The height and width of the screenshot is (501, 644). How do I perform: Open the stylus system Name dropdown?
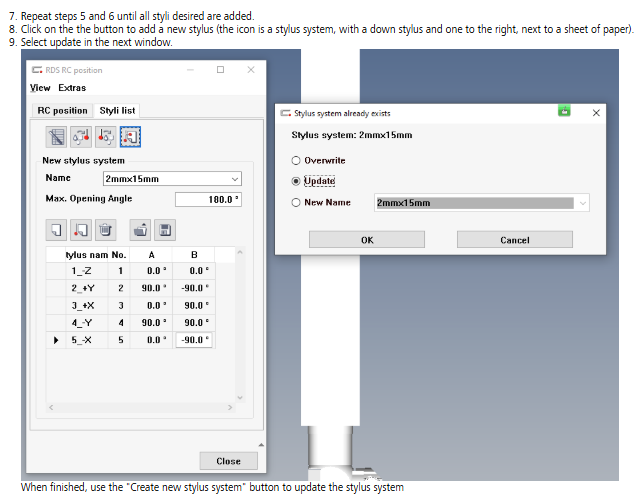coord(235,179)
